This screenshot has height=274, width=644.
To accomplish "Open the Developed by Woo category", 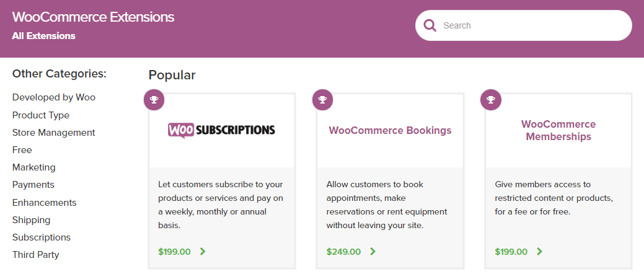I will (54, 97).
